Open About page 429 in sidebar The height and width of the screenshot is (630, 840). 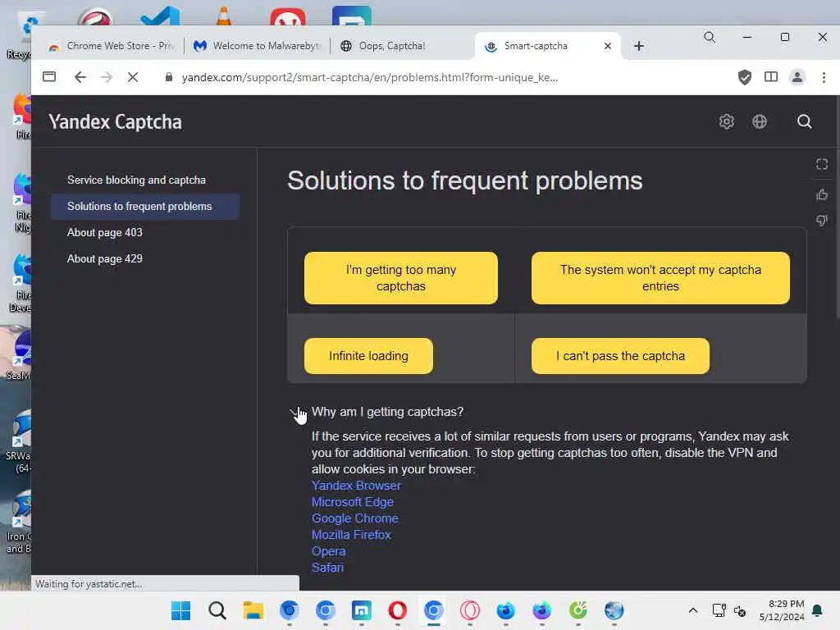tap(104, 258)
